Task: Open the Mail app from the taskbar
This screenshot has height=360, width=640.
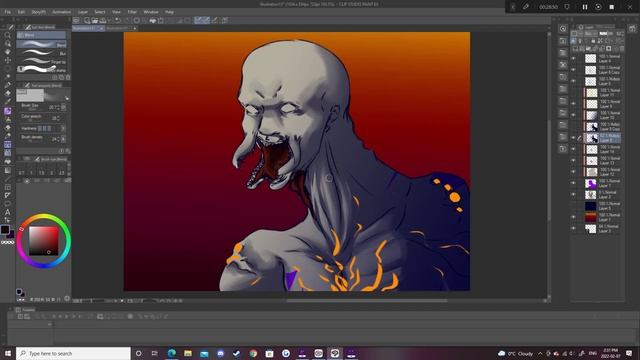Action: [204, 353]
